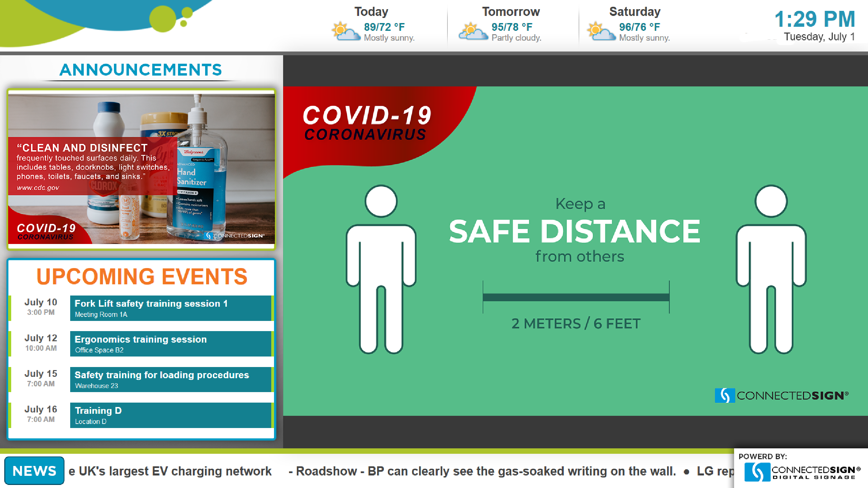Click Today's mostly sunny weather icon
The height and width of the screenshot is (488, 868).
coord(346,32)
